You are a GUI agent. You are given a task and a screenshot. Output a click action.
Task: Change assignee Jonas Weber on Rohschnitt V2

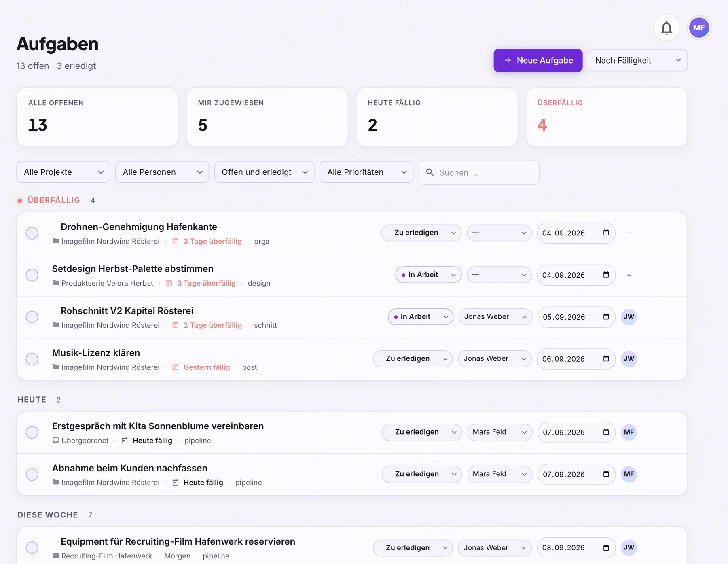[495, 317]
